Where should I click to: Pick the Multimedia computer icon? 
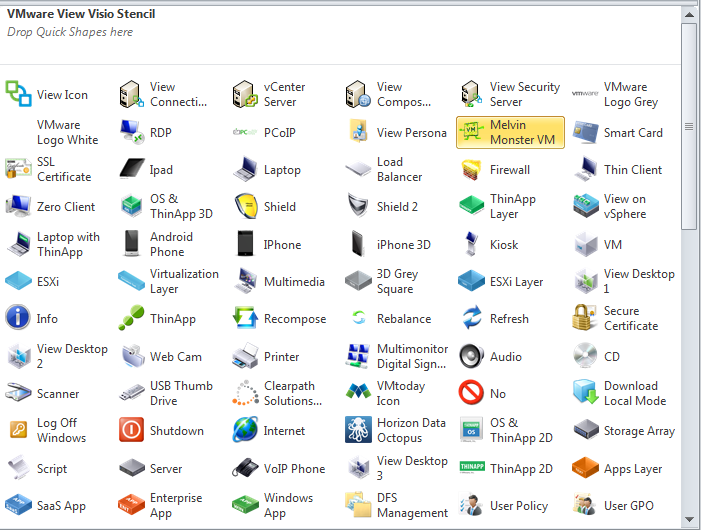pos(245,281)
